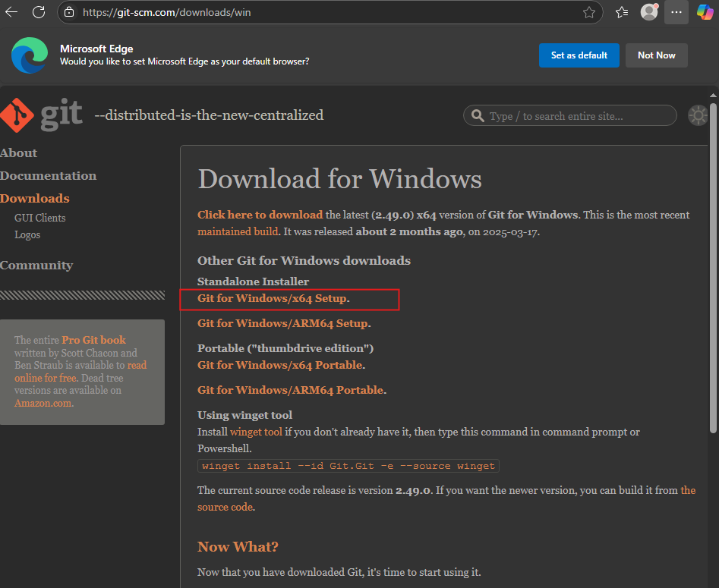Bookmark this page with the star icon
The image size is (719, 588).
[x=588, y=12]
